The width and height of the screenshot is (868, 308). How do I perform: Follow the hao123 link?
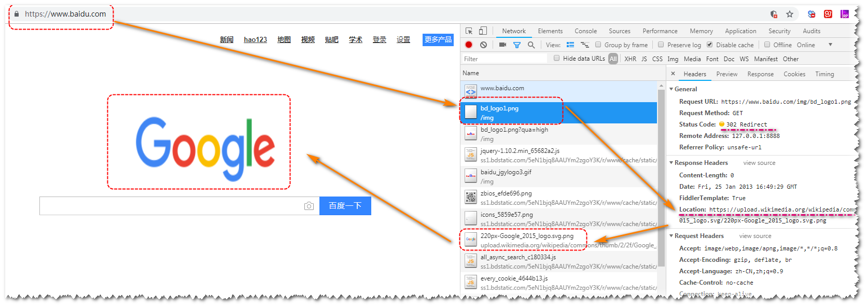256,39
